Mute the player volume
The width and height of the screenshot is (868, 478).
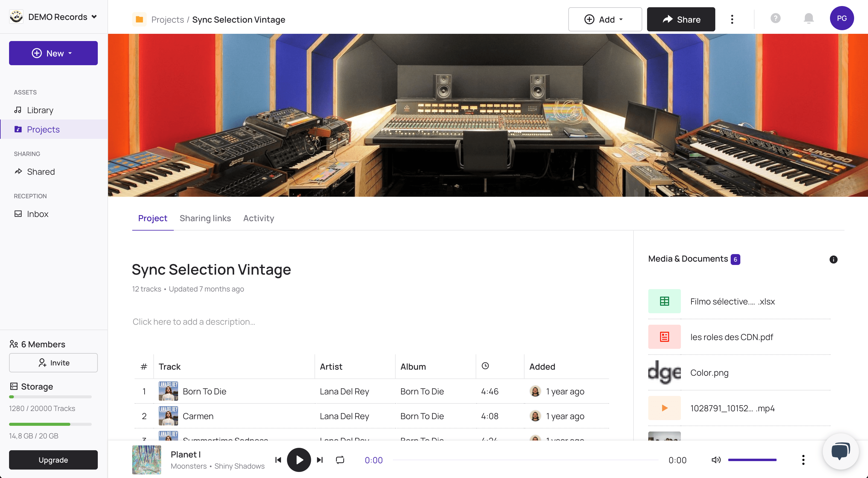point(716,460)
